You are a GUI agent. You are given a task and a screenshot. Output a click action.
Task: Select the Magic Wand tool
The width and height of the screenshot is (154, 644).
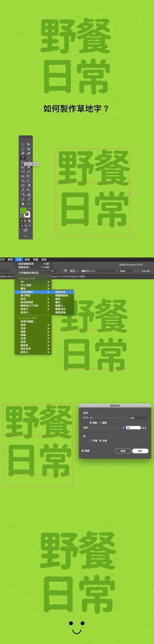23,149
